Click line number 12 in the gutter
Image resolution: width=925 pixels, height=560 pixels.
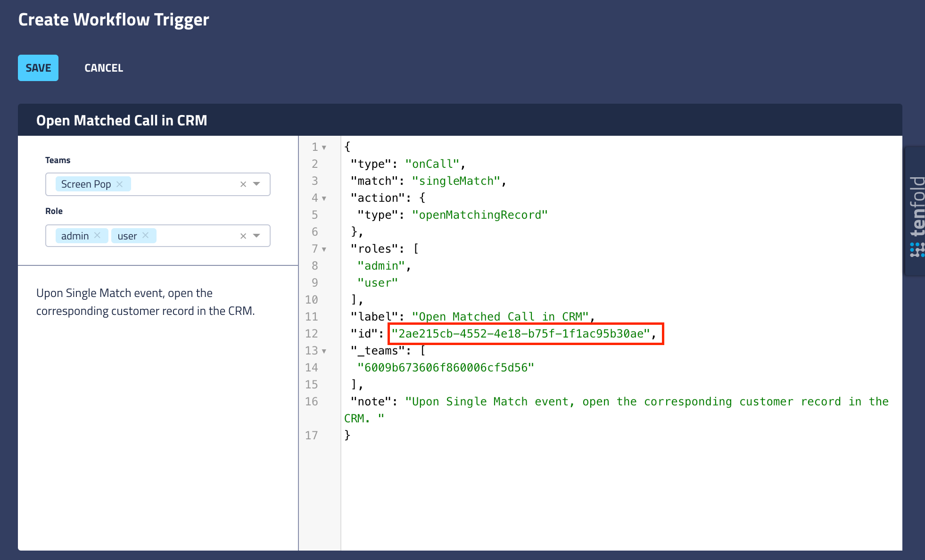[x=311, y=334]
